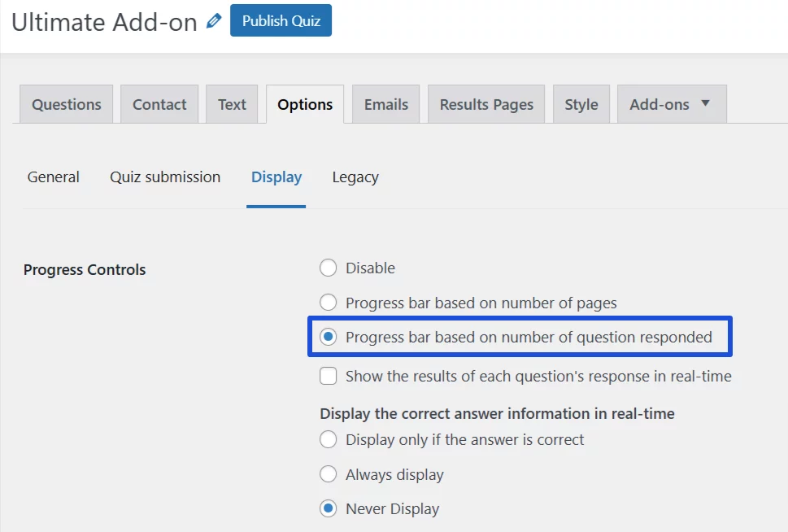Select Display only if the answer is correct
This screenshot has width=788, height=532.
(x=329, y=439)
